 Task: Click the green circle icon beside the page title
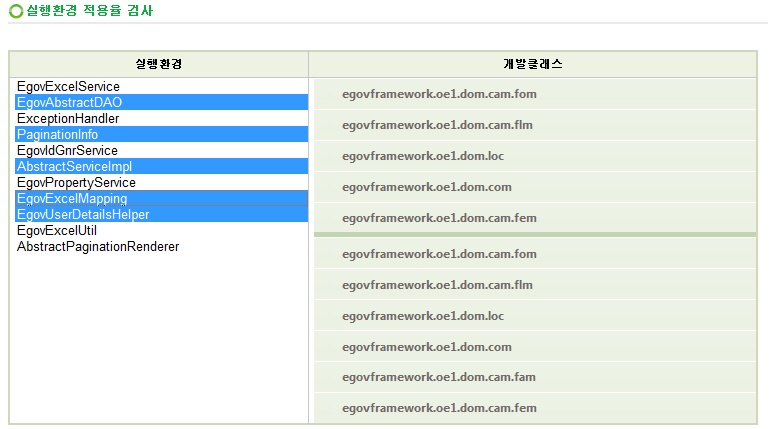pos(15,11)
